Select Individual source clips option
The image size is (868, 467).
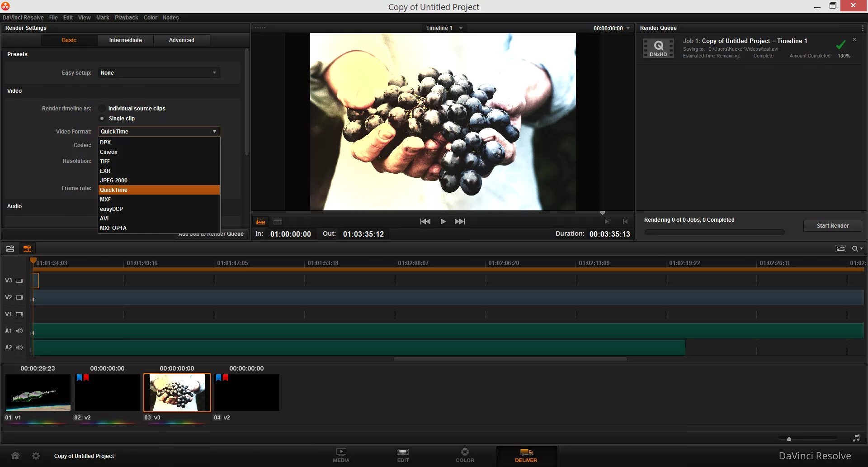pos(102,109)
